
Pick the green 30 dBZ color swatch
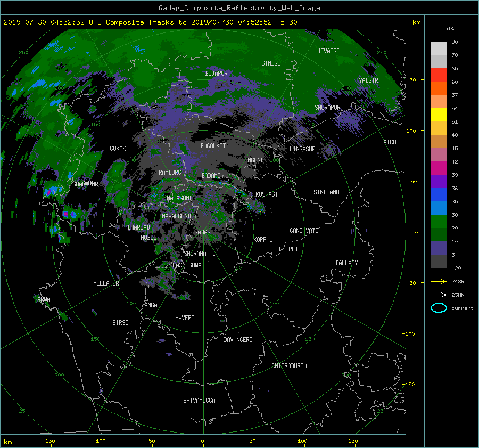point(439,221)
